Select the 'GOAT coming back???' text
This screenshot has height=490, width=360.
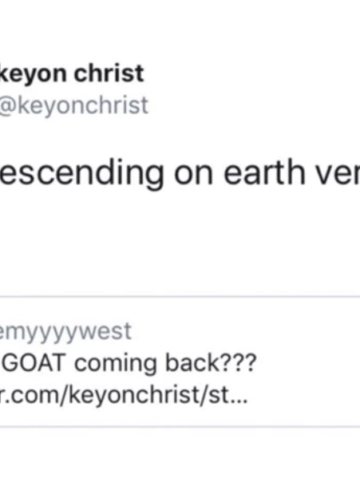coord(129,363)
